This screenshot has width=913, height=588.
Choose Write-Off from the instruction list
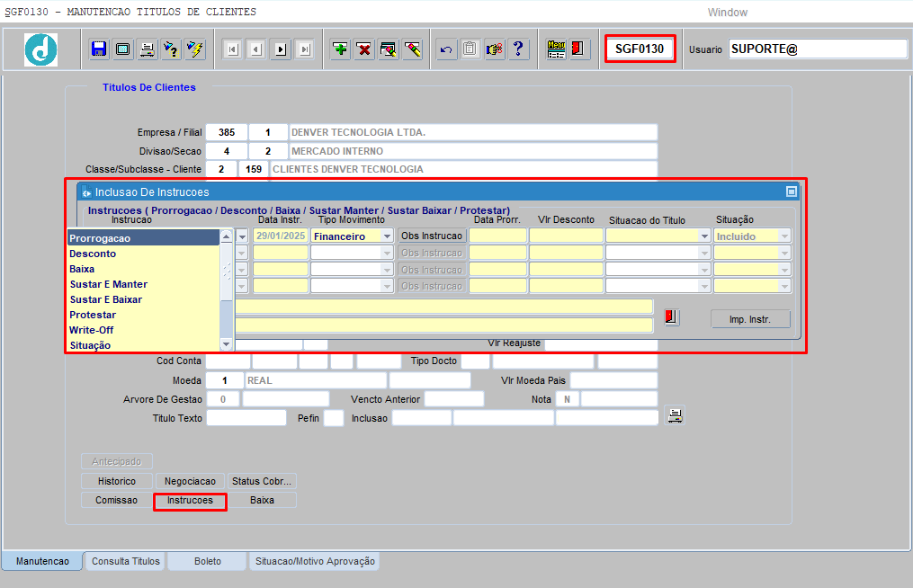[143, 329]
